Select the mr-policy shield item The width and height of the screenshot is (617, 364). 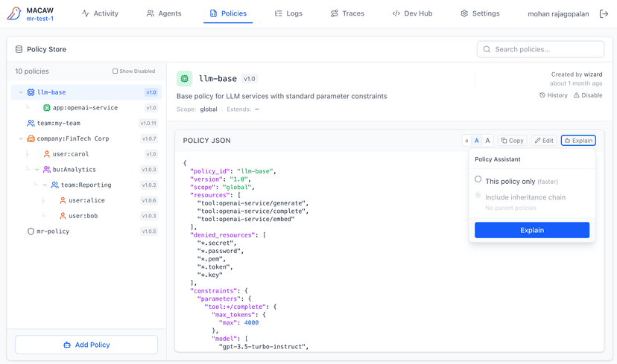coord(52,232)
